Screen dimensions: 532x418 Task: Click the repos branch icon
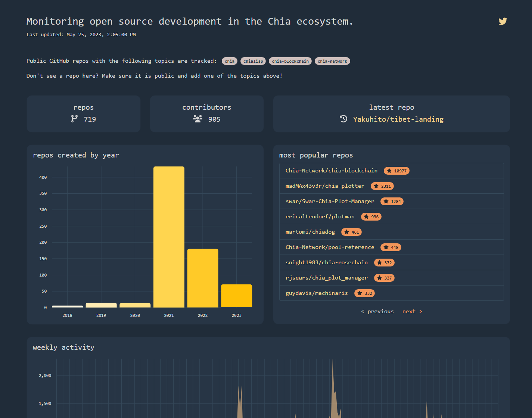pyautogui.click(x=75, y=119)
